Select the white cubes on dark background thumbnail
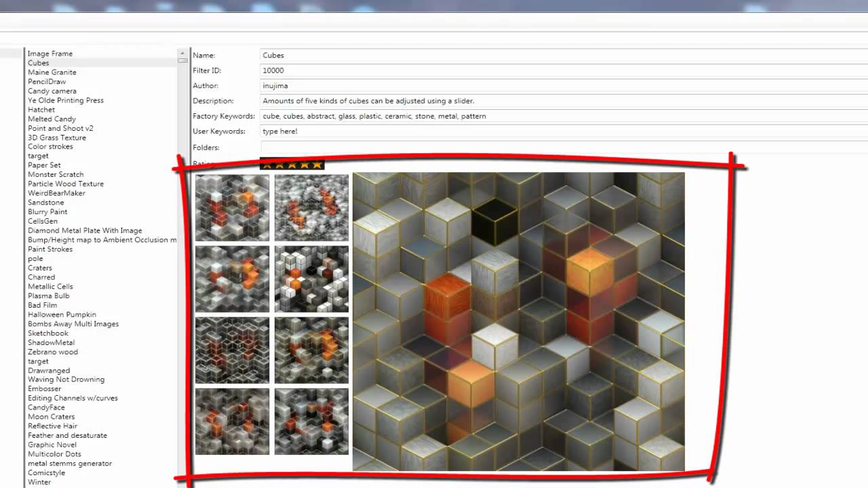The width and height of the screenshot is (868, 488). [311, 279]
